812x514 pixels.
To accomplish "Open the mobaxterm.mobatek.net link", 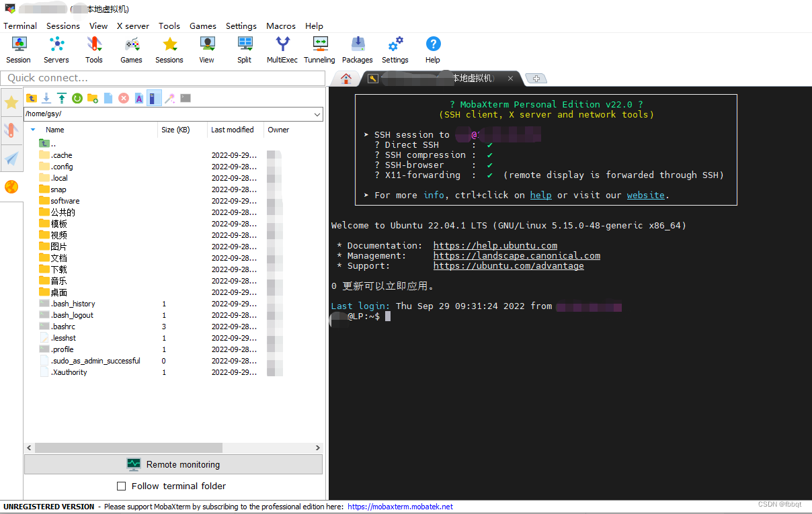I will point(401,507).
